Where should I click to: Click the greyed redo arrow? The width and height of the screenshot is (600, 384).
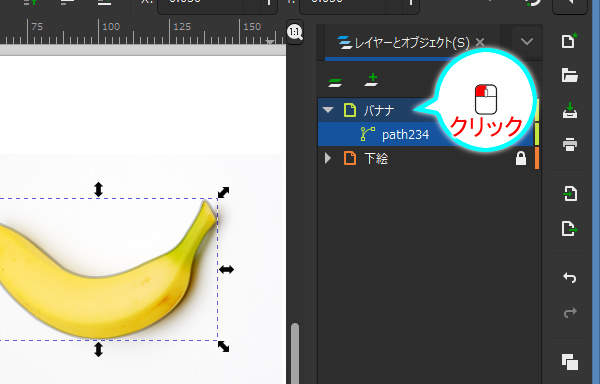(570, 312)
